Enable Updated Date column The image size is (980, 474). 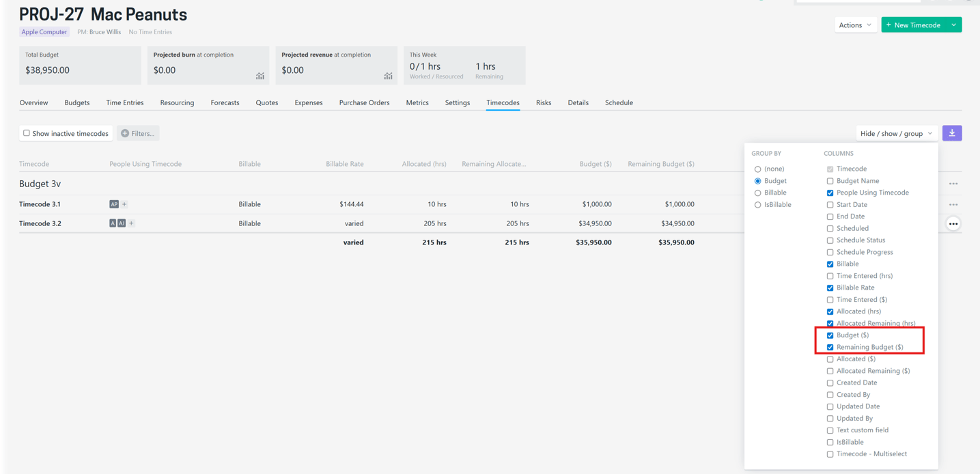(x=830, y=406)
